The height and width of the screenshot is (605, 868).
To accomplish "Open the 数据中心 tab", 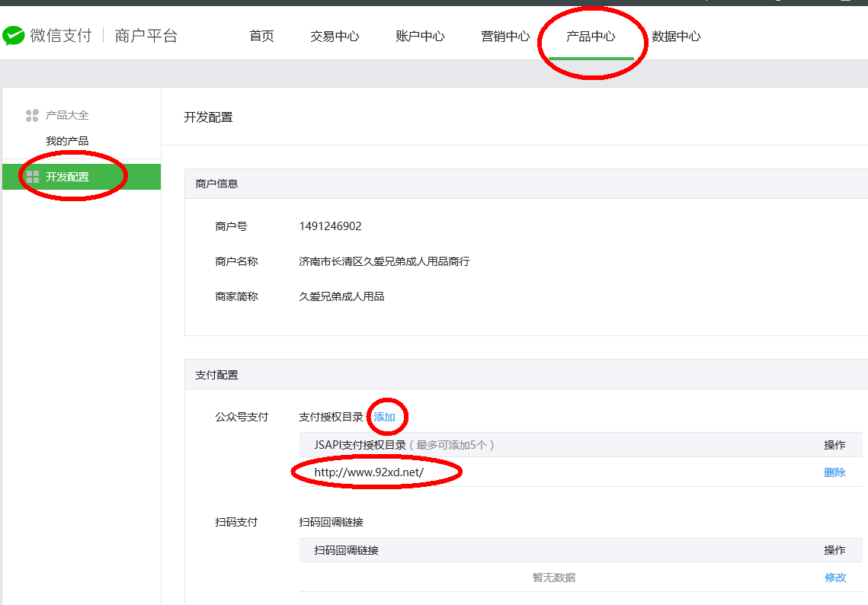I will tap(676, 36).
